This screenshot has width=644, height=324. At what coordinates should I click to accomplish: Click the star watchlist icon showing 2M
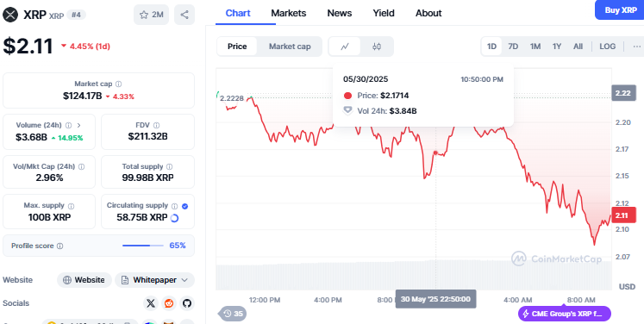coord(151,15)
